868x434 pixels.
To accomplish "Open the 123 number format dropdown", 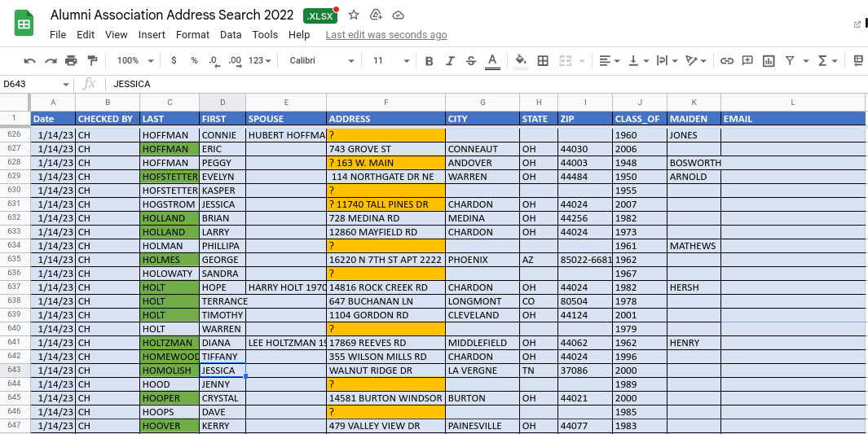I will (260, 61).
